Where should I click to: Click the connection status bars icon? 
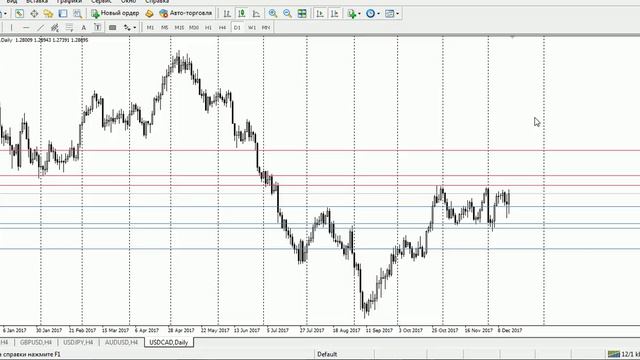point(613,354)
